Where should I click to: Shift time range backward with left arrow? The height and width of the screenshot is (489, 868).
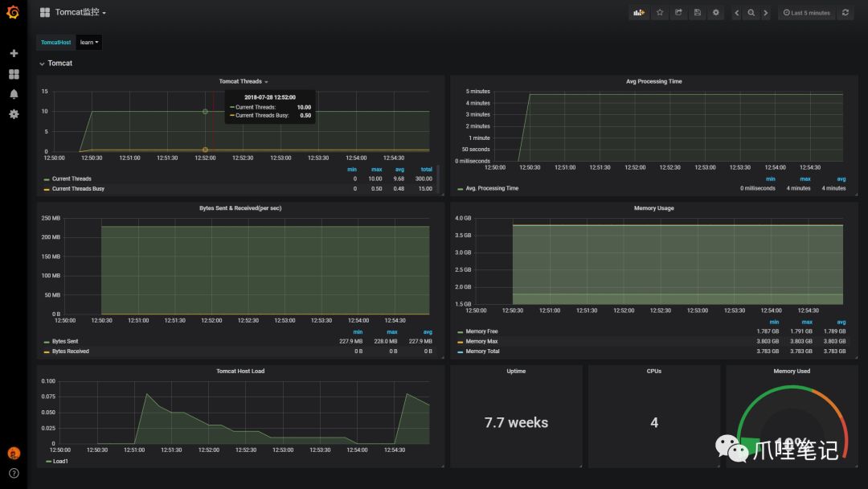click(x=736, y=12)
